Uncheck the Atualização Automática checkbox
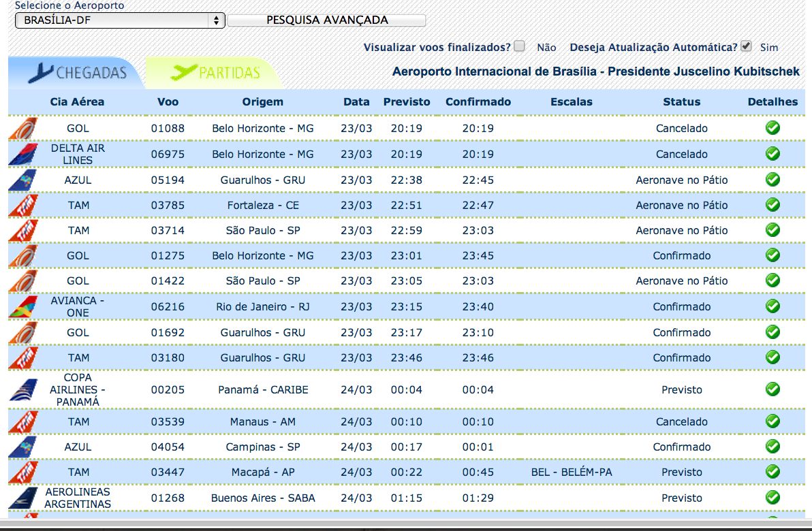 click(x=747, y=46)
